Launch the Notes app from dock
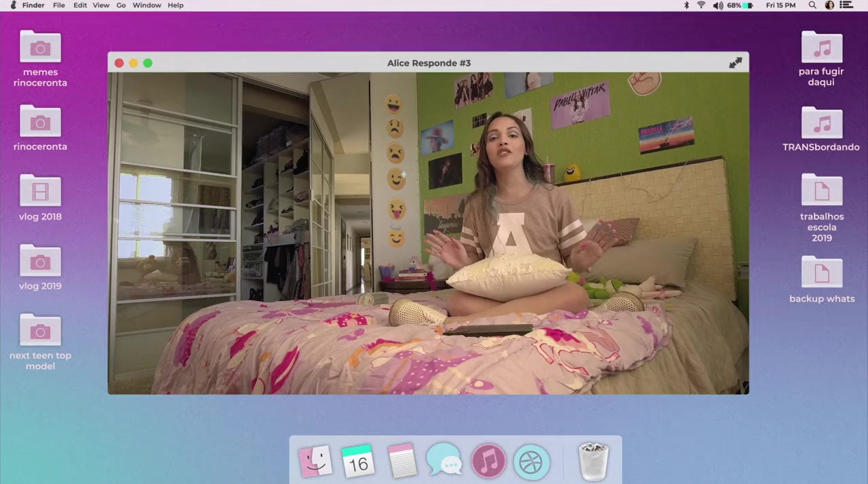This screenshot has width=868, height=484. (401, 462)
